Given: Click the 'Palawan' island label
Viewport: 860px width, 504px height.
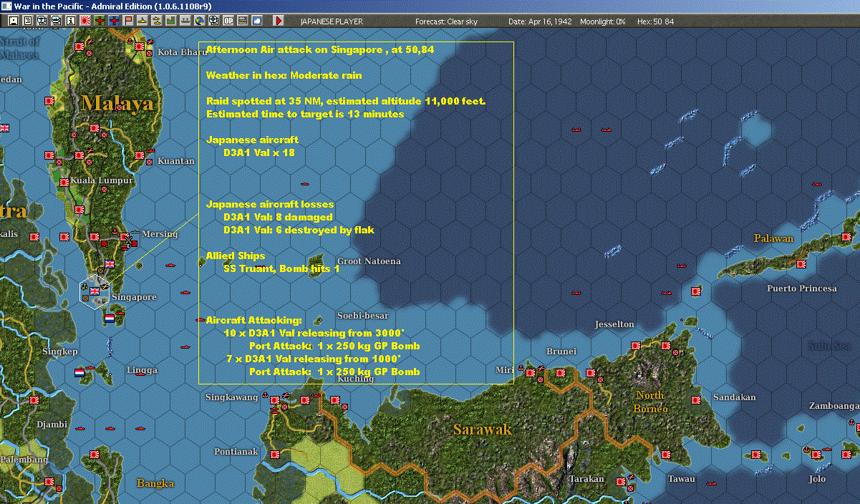Looking at the screenshot, I should point(773,238).
